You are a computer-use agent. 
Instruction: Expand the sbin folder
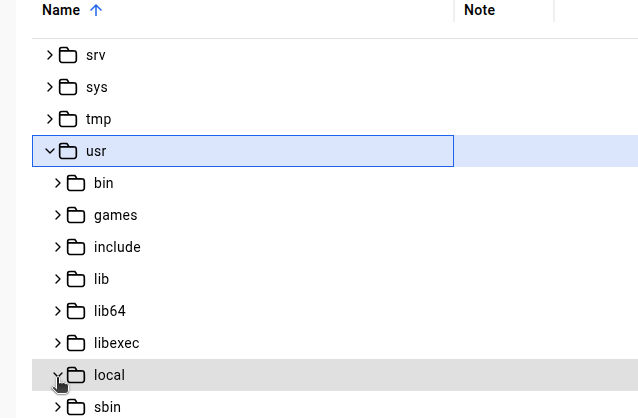pyautogui.click(x=58, y=407)
